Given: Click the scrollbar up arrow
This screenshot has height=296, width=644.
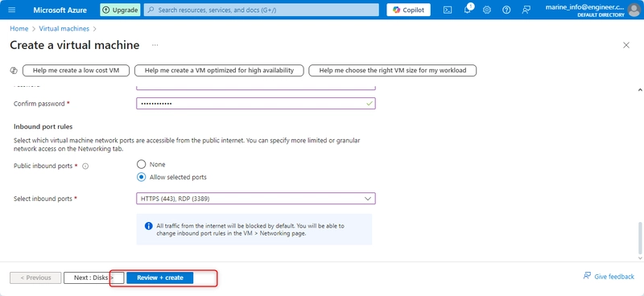Looking at the screenshot, I should coord(639,89).
